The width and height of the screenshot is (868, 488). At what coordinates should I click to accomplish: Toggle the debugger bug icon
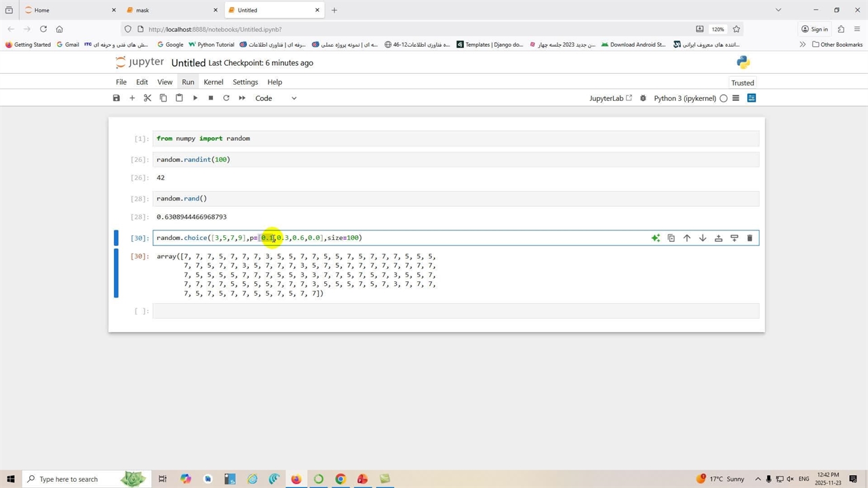(643, 98)
